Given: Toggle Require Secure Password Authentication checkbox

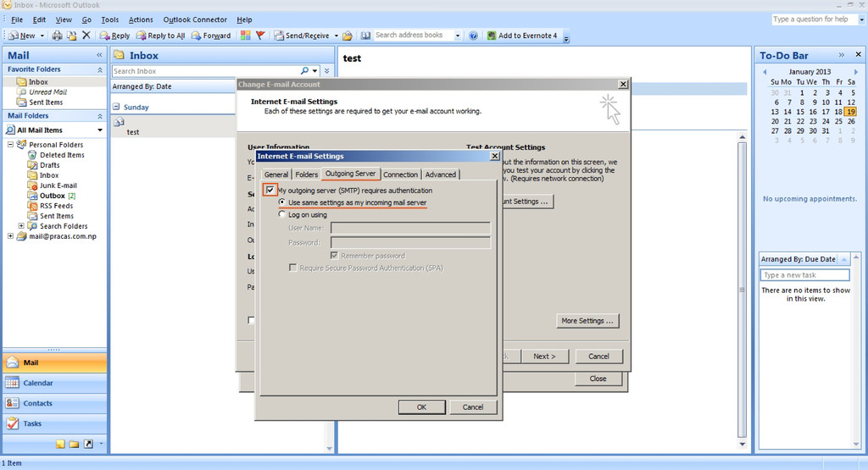Looking at the screenshot, I should pyautogui.click(x=292, y=268).
